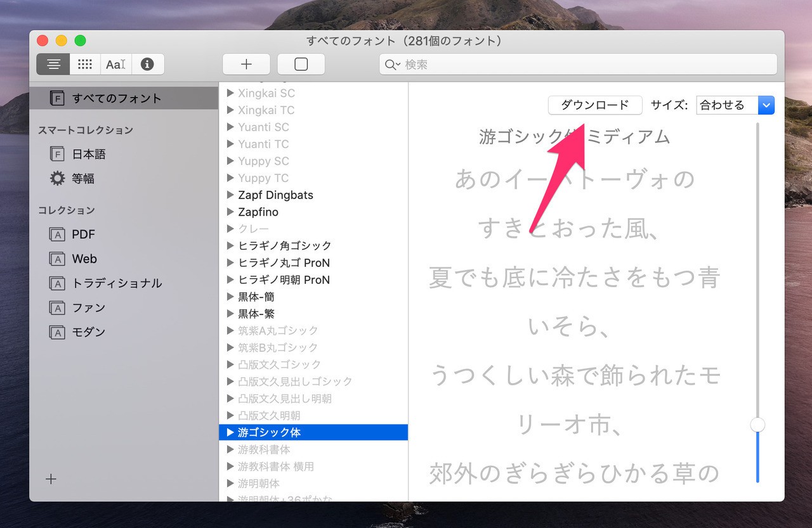Select すべてのフォント in the sidebar

pyautogui.click(x=116, y=98)
